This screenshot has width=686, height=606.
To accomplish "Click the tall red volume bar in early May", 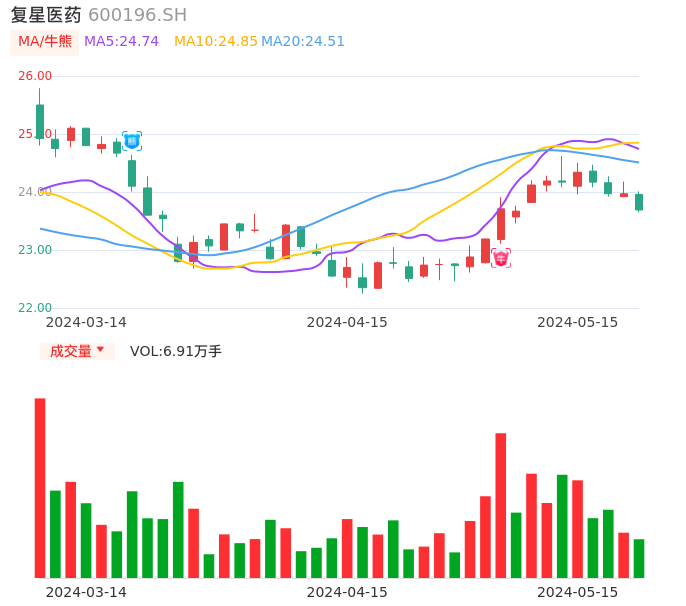I will (x=501, y=505).
